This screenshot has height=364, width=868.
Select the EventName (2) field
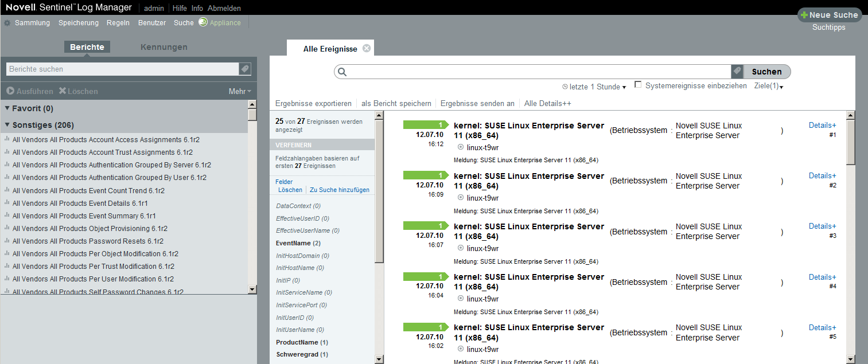click(298, 243)
